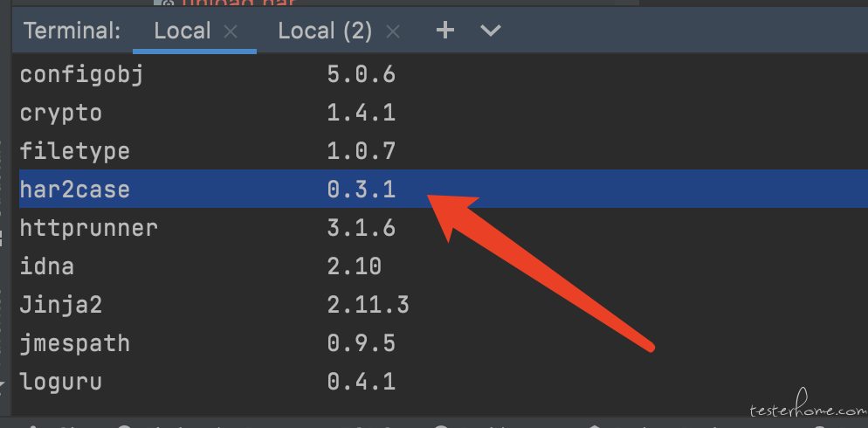The height and width of the screenshot is (428, 868).
Task: Click version 3.1.6 next to httprunner
Action: tap(361, 228)
